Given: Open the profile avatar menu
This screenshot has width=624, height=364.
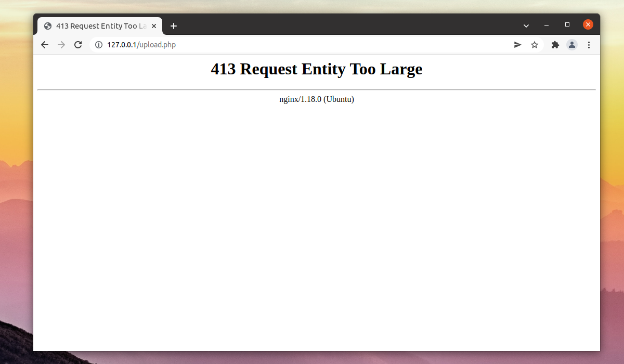Looking at the screenshot, I should tap(572, 45).
